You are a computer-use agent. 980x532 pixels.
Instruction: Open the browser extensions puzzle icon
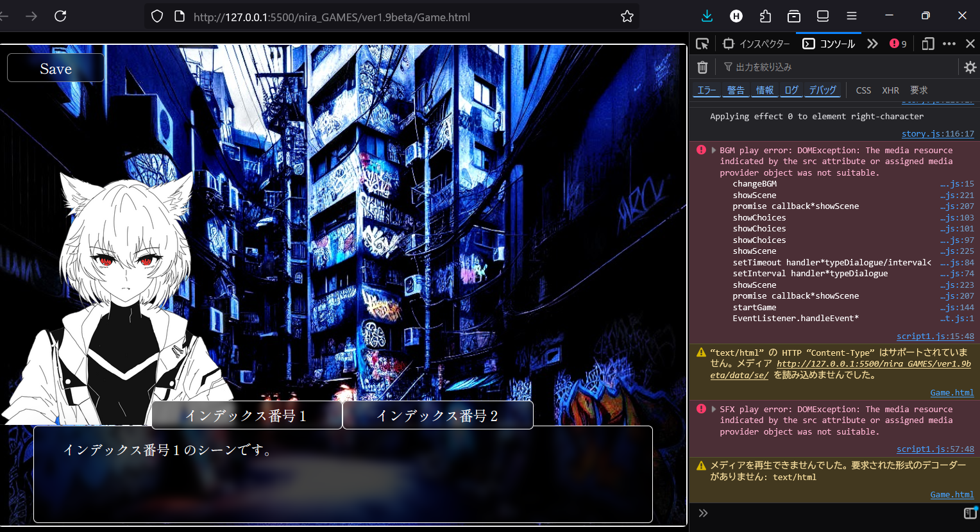tap(765, 16)
